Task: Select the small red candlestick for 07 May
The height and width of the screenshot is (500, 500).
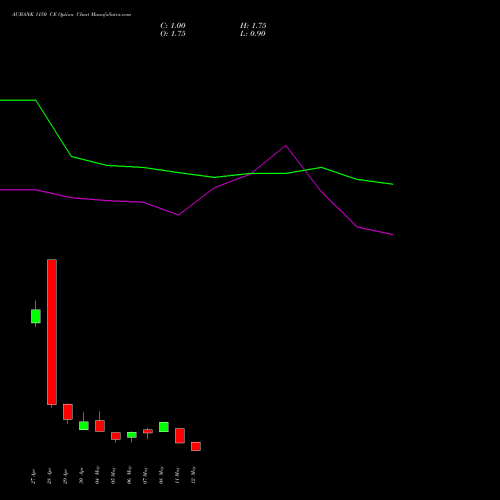Action: click(x=148, y=431)
